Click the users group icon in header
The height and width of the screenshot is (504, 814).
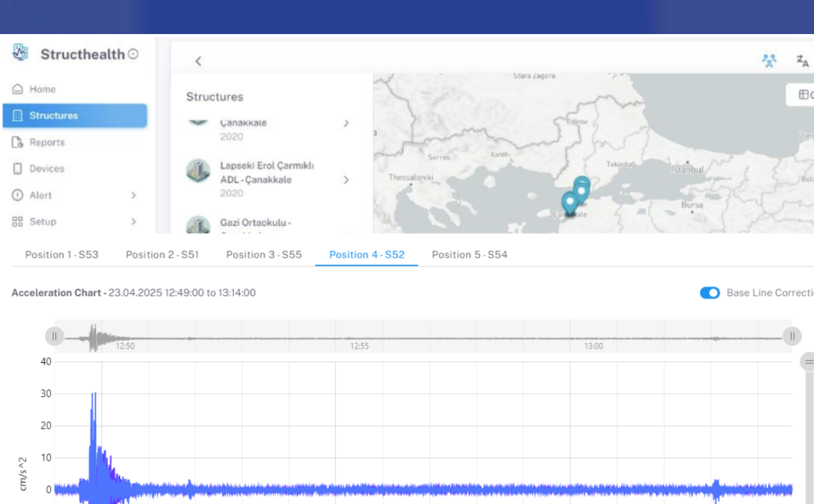(x=769, y=60)
